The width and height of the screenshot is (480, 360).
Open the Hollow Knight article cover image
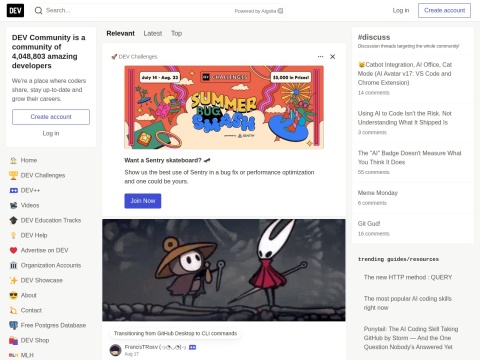click(x=224, y=270)
